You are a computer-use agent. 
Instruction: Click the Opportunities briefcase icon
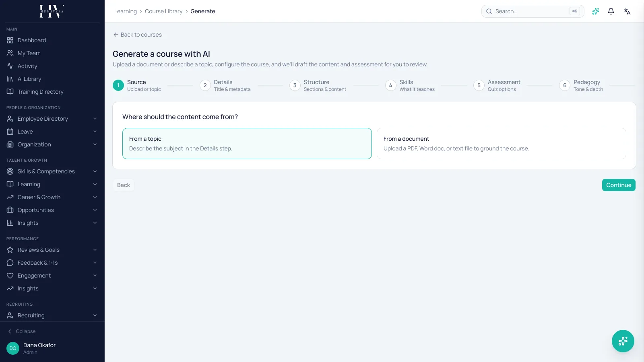tap(10, 210)
